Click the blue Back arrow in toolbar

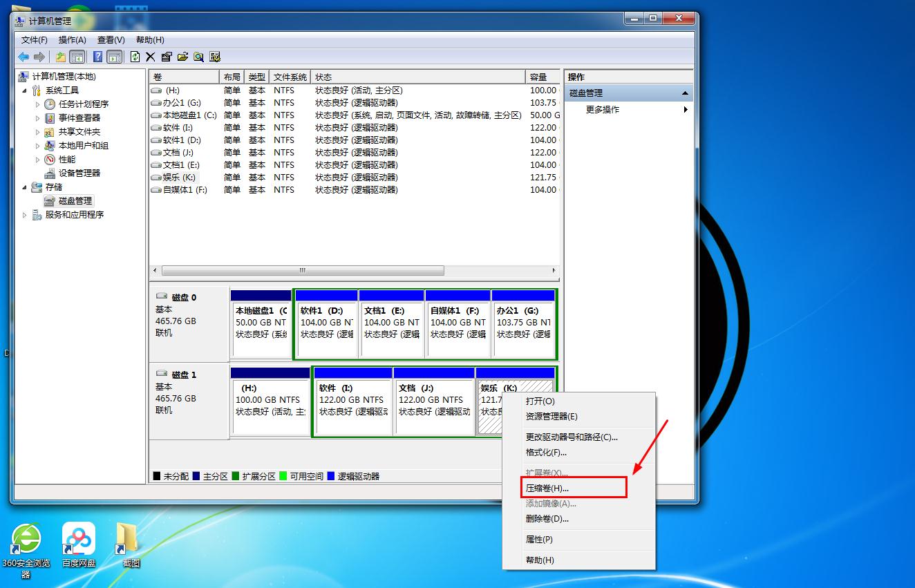coord(23,57)
